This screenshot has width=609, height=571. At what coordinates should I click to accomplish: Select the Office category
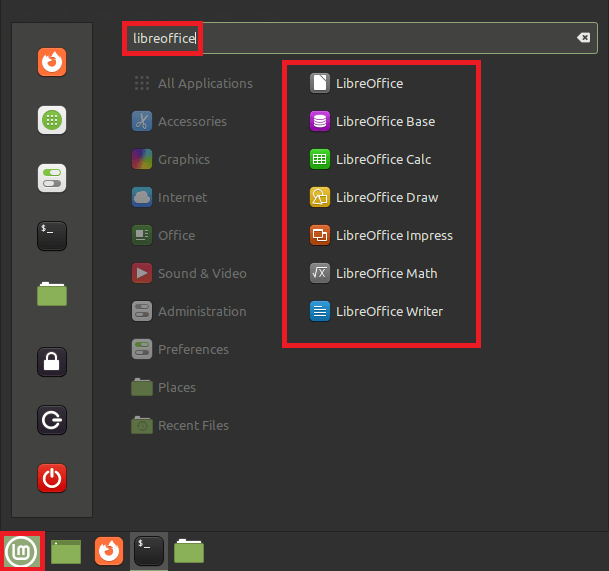(x=164, y=235)
